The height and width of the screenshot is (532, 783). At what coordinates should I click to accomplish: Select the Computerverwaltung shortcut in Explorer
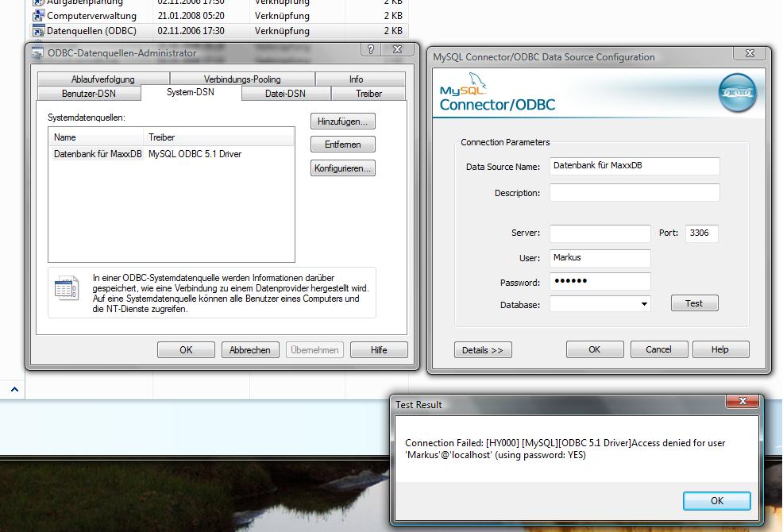[x=91, y=16]
